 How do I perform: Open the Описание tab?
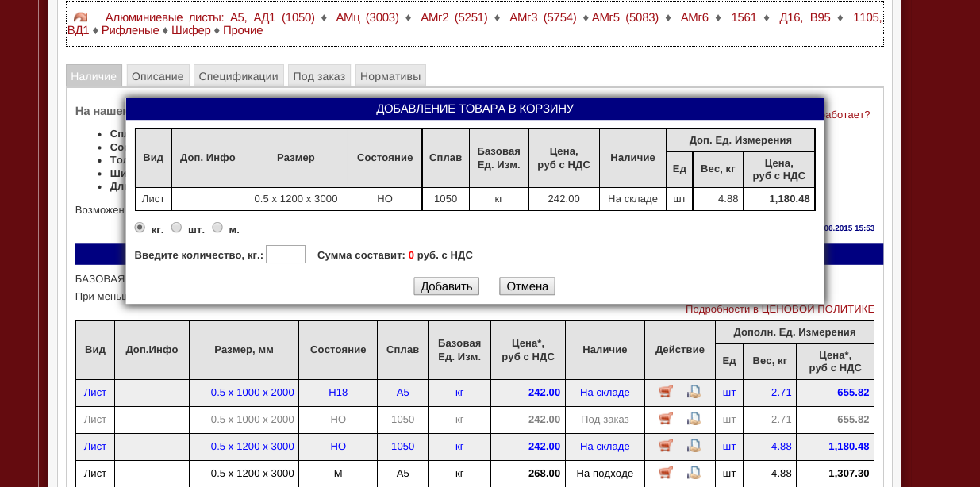[158, 76]
